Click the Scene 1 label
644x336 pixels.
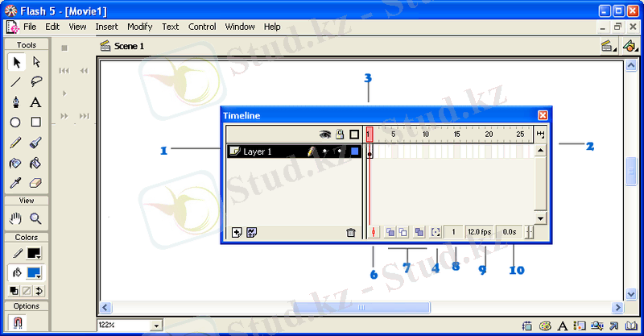coord(129,46)
